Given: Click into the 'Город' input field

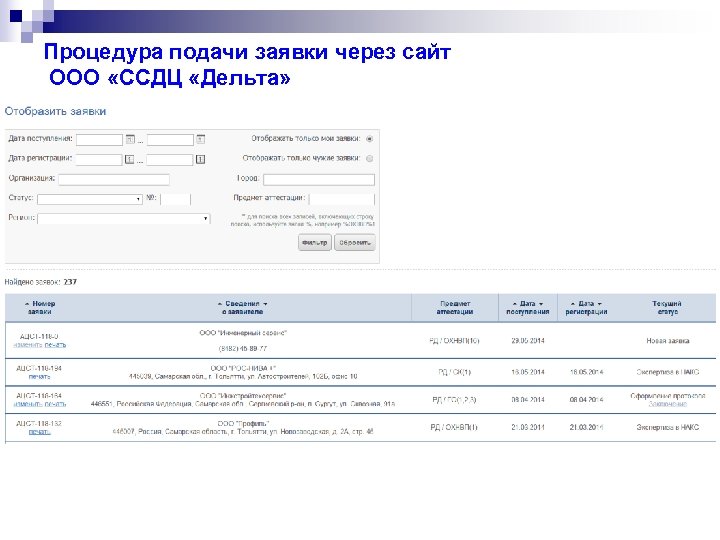Looking at the screenshot, I should tap(319, 180).
